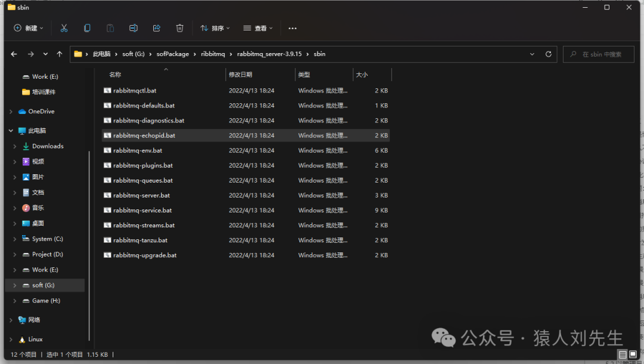
Task: Click the Share icon in toolbar
Action: pyautogui.click(x=156, y=28)
